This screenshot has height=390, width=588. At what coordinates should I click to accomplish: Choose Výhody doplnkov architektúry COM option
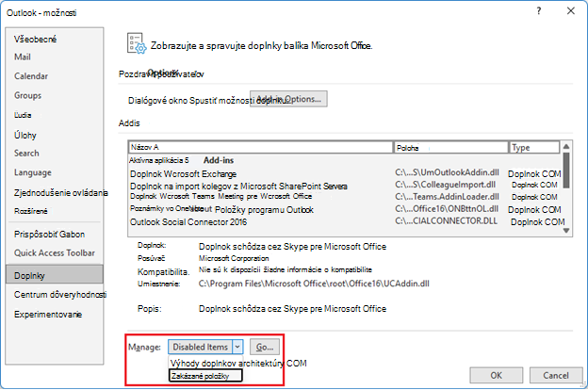click(x=238, y=363)
